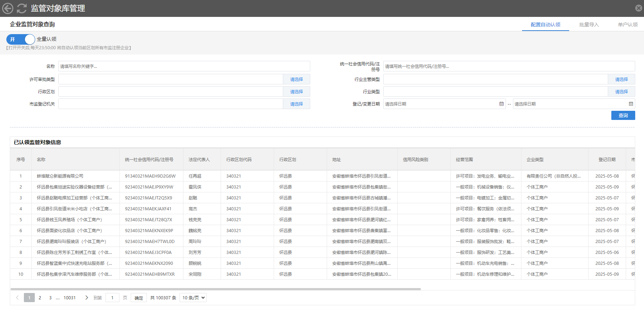
Task: Click the back arrow icon
Action: (8, 8)
